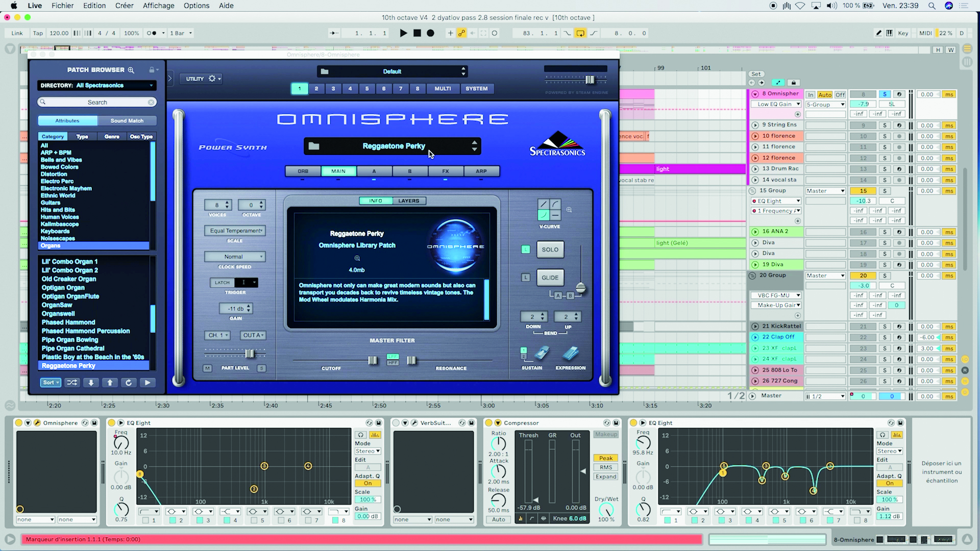Viewport: 980px width, 551px height.
Task: Click the previous patch up-arrow button
Action: point(110,383)
